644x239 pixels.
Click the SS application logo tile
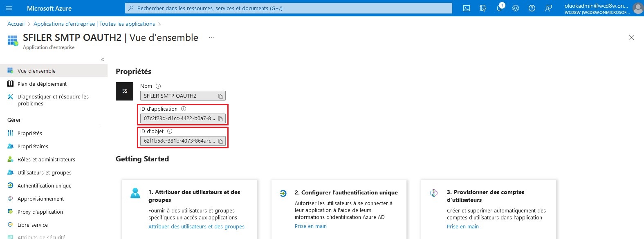tap(125, 91)
